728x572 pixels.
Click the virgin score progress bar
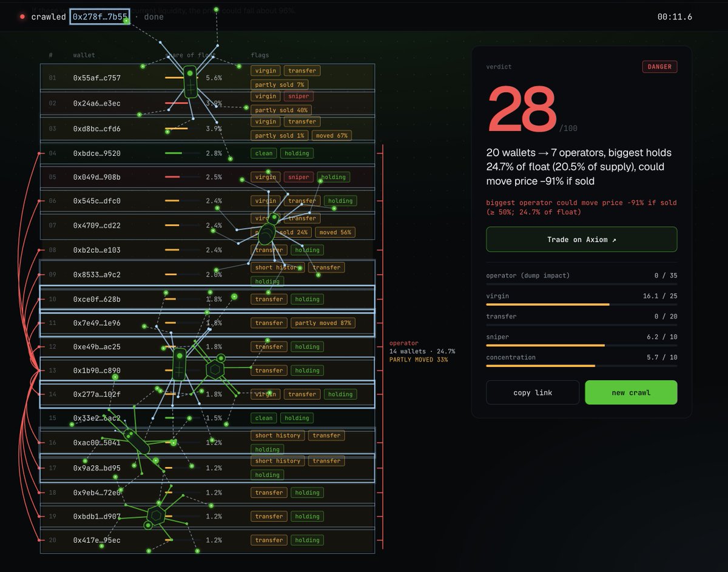click(x=581, y=305)
